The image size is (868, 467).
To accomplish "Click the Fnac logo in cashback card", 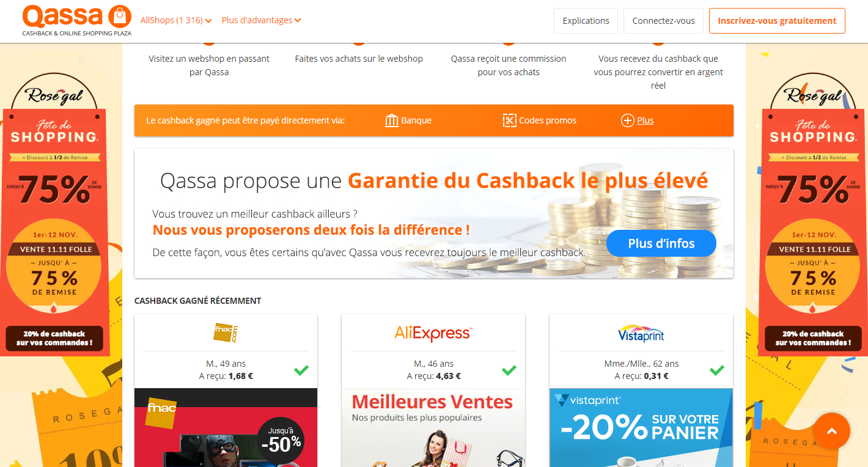I will tap(226, 333).
